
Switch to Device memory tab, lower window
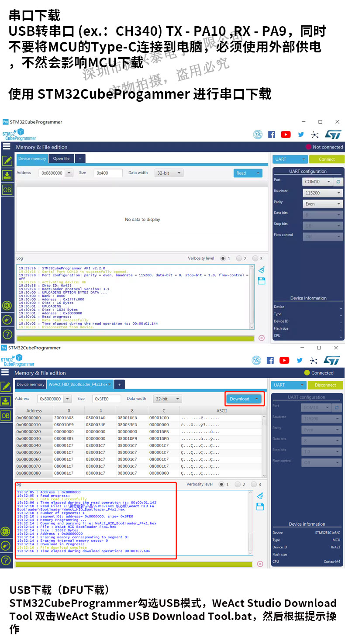(31, 384)
